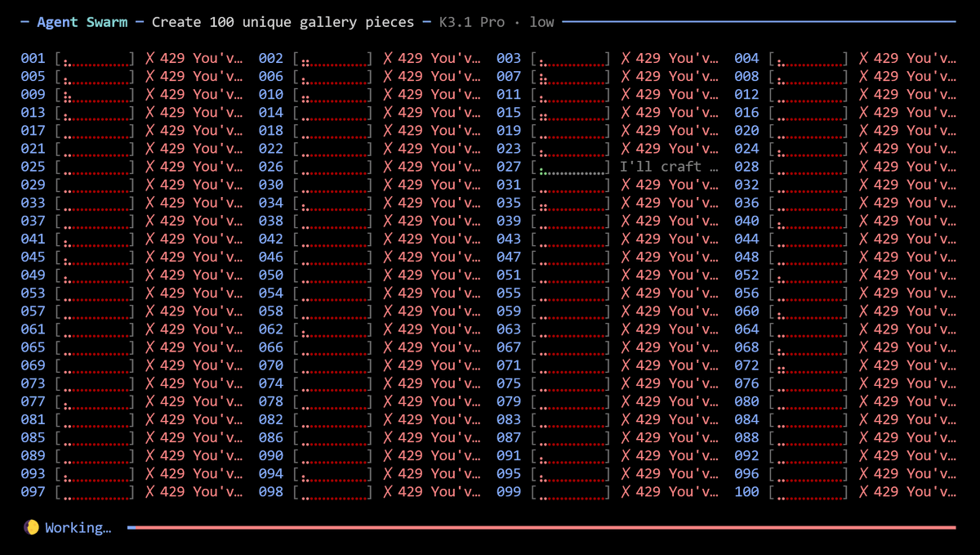Click agent number 035

point(509,203)
